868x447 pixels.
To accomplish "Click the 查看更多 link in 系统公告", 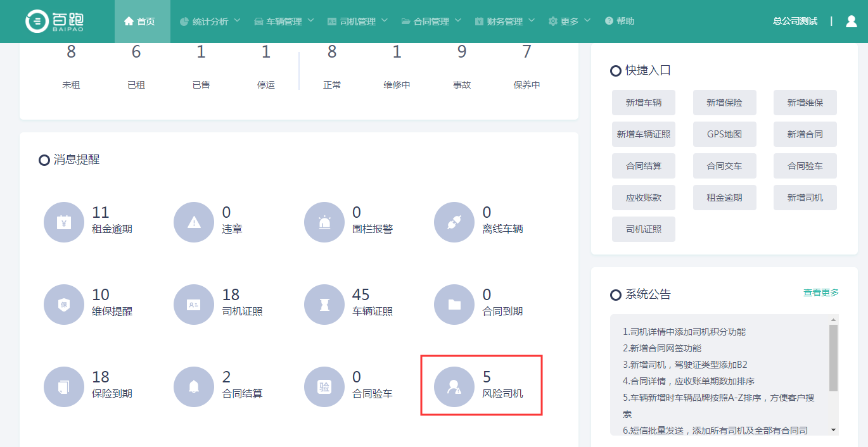I will (x=820, y=293).
